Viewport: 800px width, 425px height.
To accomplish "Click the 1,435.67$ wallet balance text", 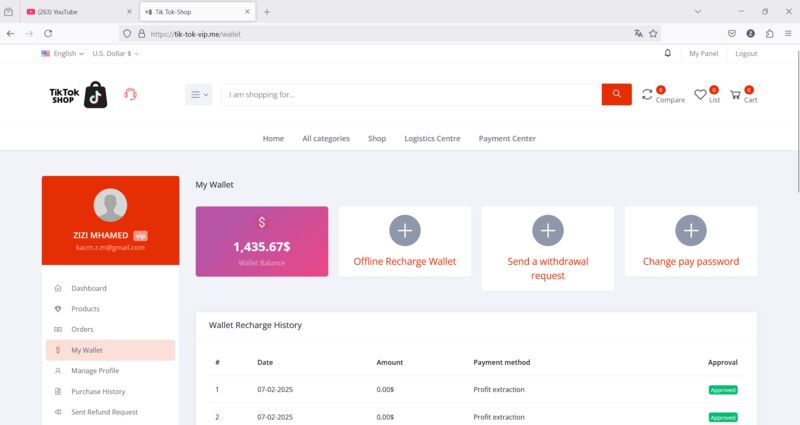I will pyautogui.click(x=262, y=247).
